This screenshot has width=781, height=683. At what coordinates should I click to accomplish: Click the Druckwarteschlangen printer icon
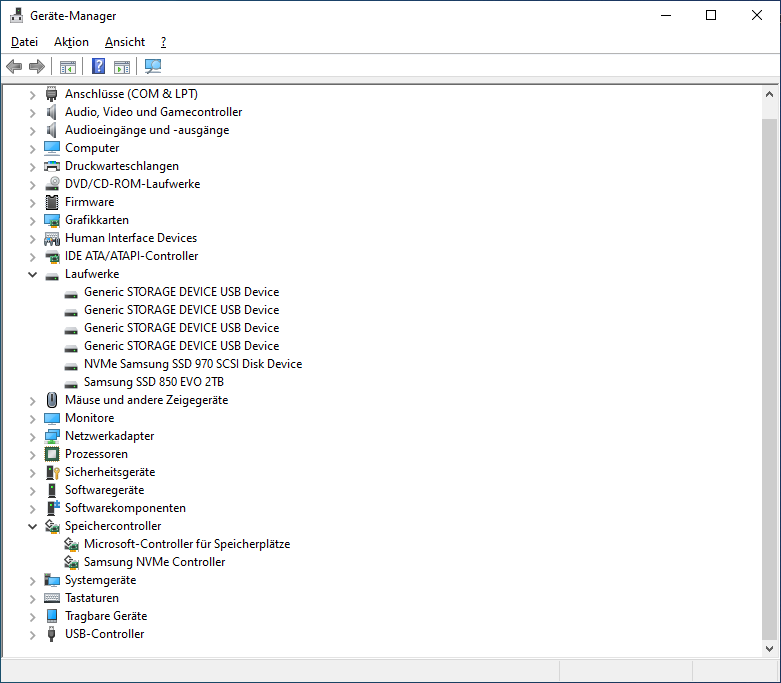point(52,166)
